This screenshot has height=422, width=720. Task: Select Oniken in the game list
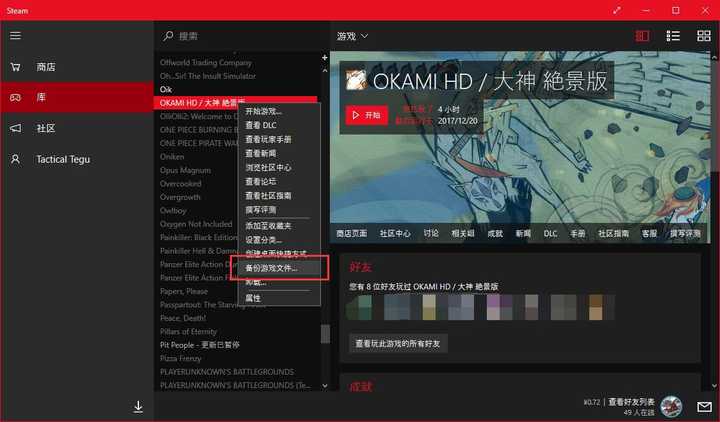click(172, 157)
